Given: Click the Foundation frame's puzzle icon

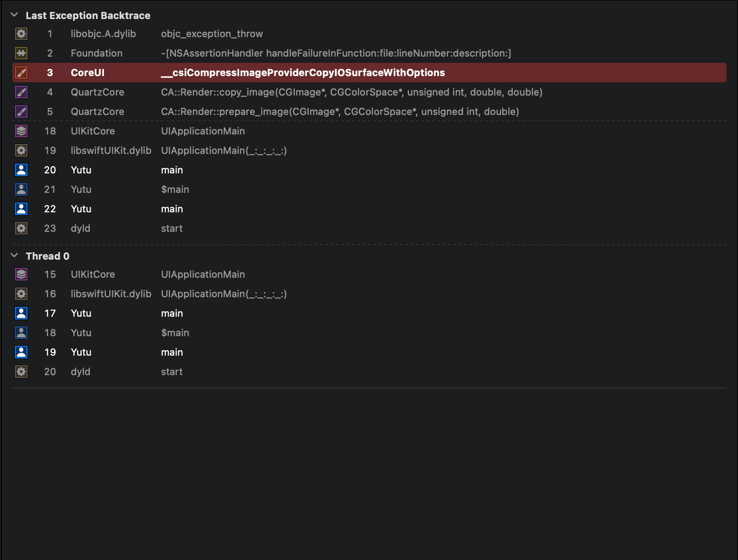Looking at the screenshot, I should click(x=21, y=53).
